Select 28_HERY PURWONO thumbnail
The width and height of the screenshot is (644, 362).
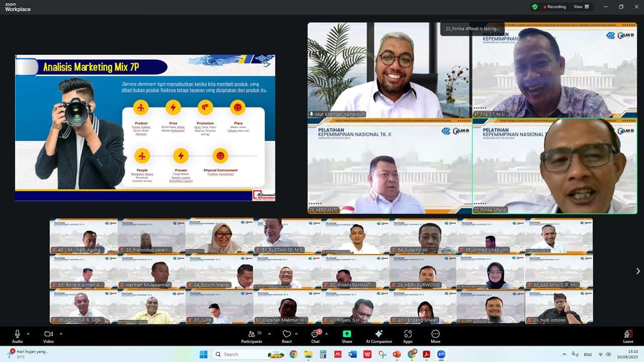click(423, 271)
